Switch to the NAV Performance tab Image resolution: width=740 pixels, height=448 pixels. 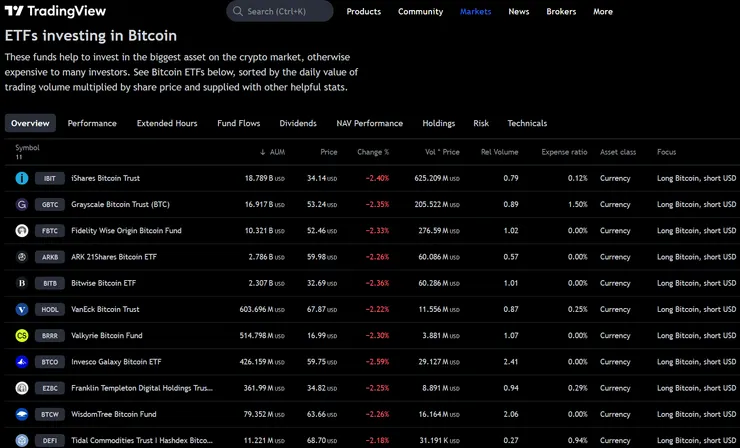coord(369,123)
